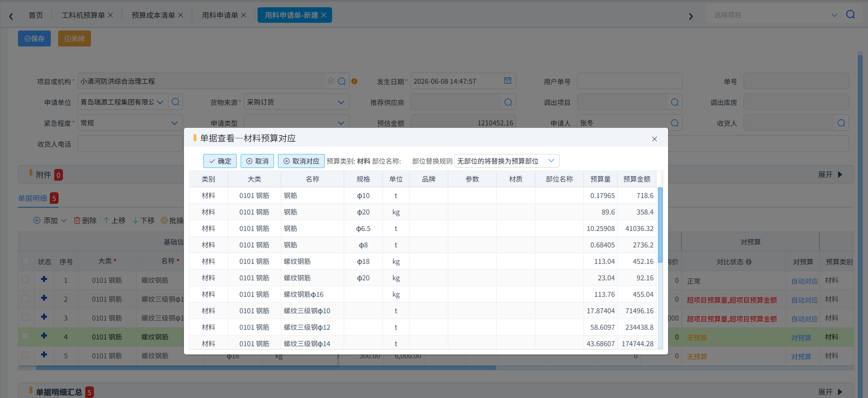Open the 货物来源 采购订货 dropdown

(x=296, y=102)
